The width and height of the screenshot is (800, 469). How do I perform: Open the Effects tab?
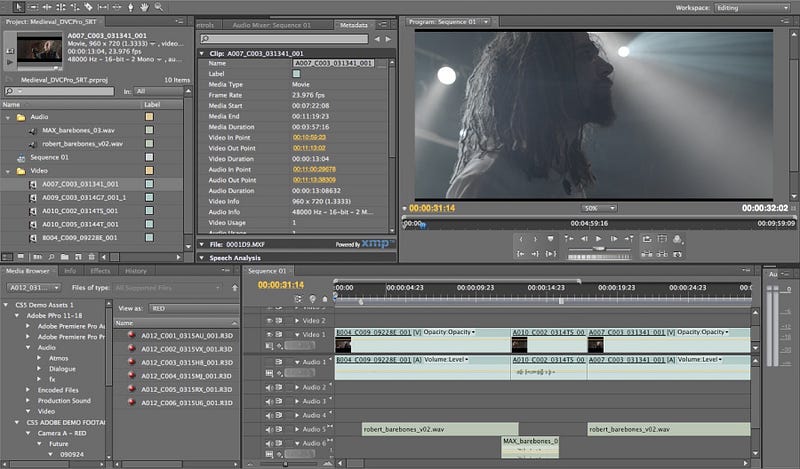(100, 271)
